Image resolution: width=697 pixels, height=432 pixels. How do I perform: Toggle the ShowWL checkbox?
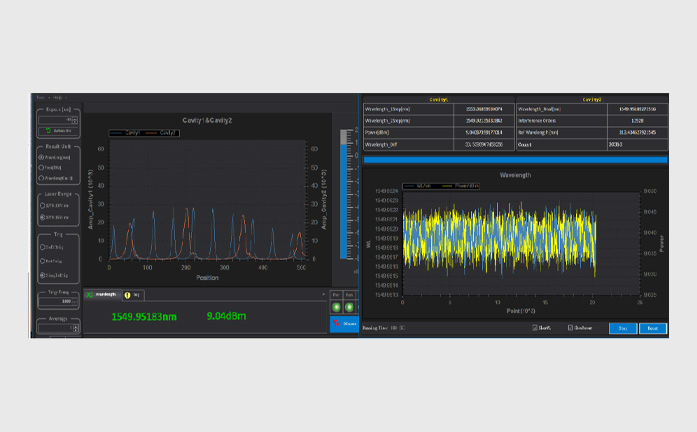point(535,328)
